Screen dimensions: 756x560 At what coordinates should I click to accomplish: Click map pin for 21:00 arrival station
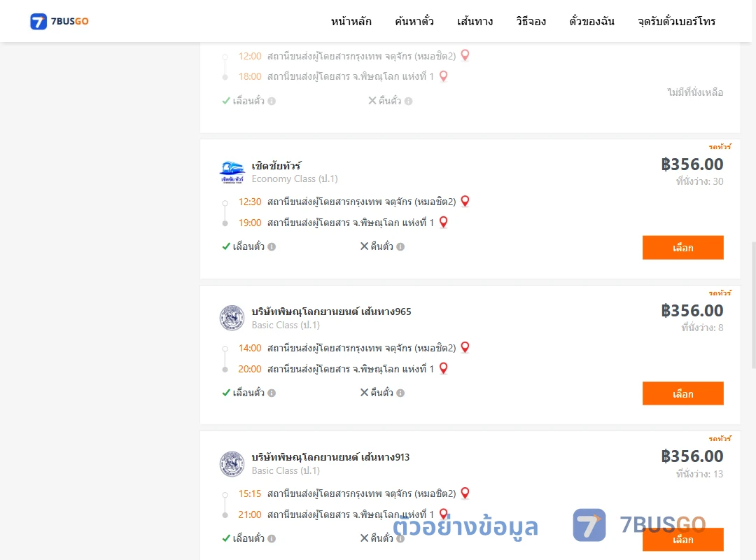point(444,514)
